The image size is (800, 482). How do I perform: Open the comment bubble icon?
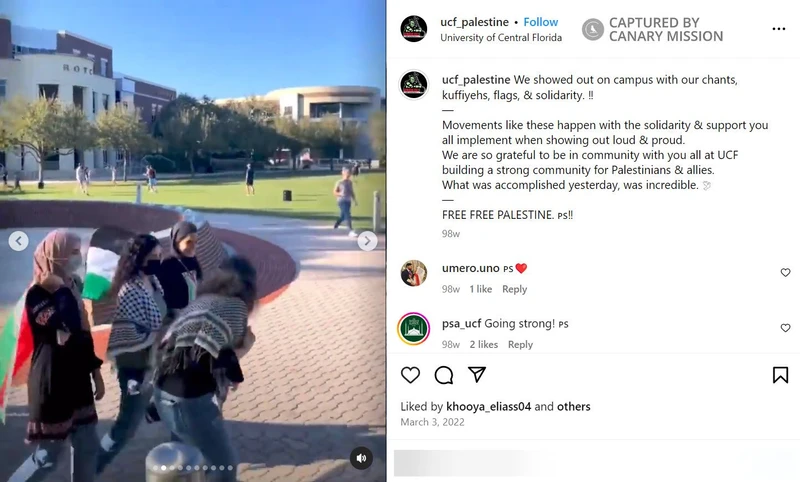444,375
